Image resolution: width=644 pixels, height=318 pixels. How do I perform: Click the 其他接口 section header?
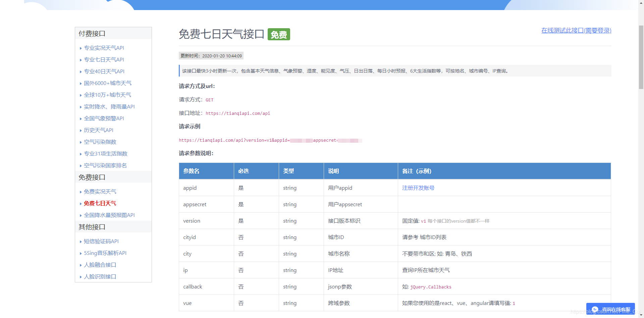click(x=113, y=227)
